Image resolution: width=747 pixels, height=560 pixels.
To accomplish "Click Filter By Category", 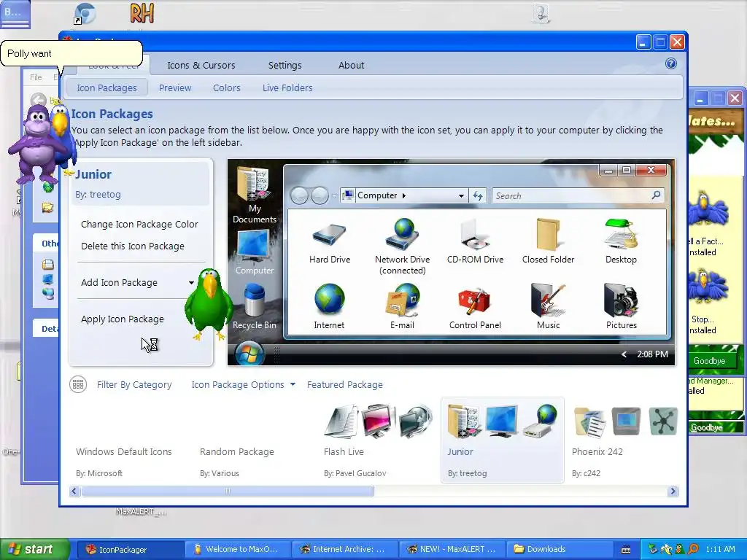I will click(134, 385).
